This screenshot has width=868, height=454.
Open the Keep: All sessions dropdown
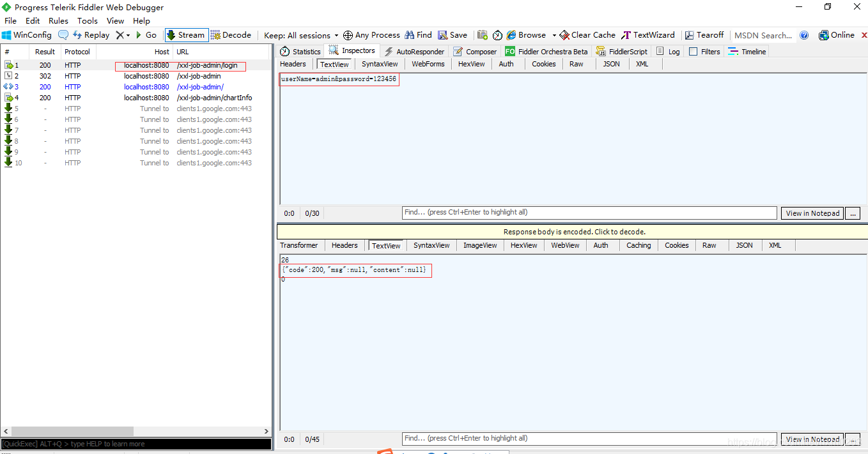pos(301,35)
